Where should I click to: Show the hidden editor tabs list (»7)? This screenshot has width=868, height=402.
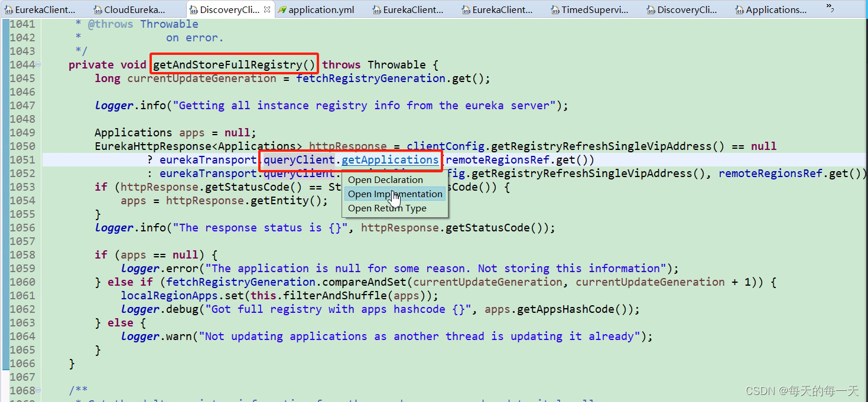tap(830, 8)
